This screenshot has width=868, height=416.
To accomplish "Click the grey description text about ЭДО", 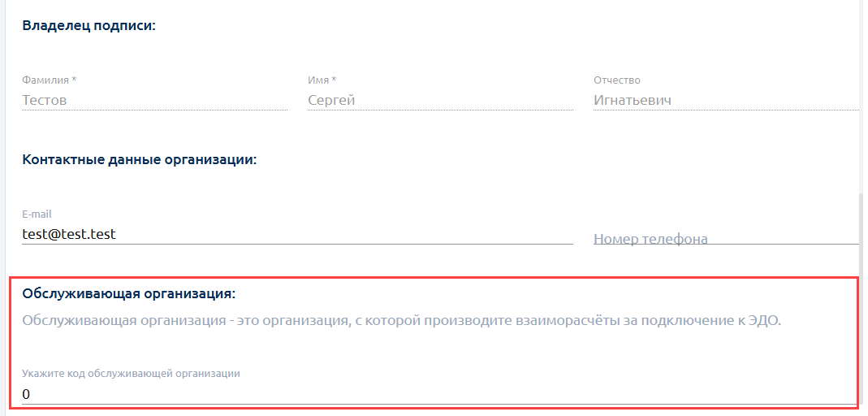I will pos(401,320).
